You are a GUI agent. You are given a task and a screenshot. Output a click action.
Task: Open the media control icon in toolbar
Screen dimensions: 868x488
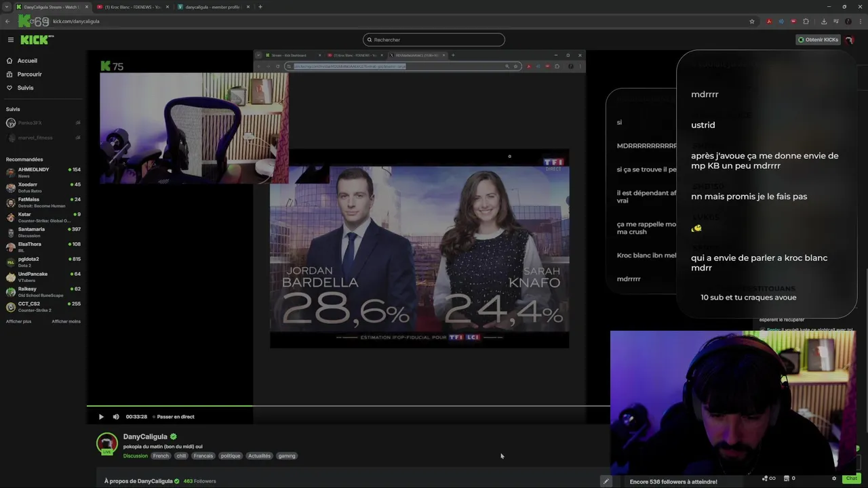point(836,21)
